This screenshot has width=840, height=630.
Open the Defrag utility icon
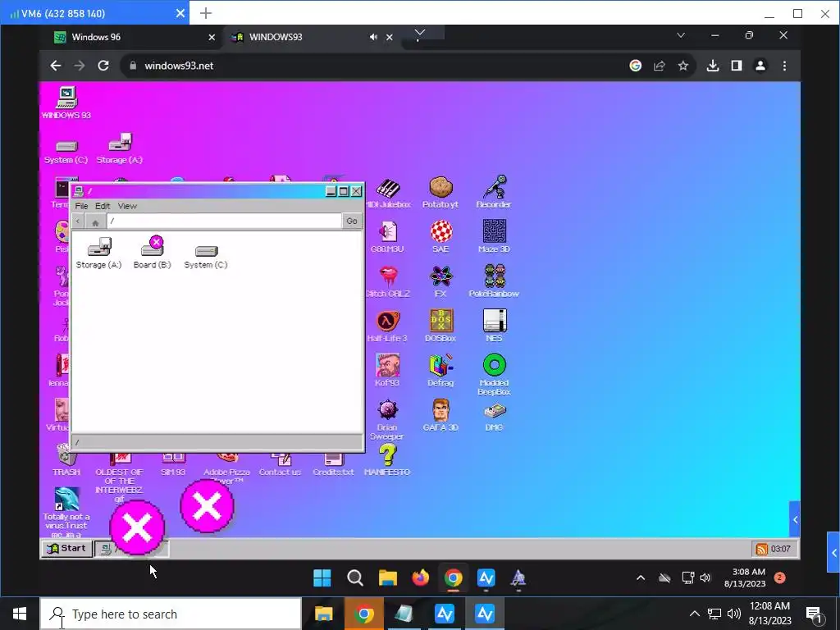441,371
